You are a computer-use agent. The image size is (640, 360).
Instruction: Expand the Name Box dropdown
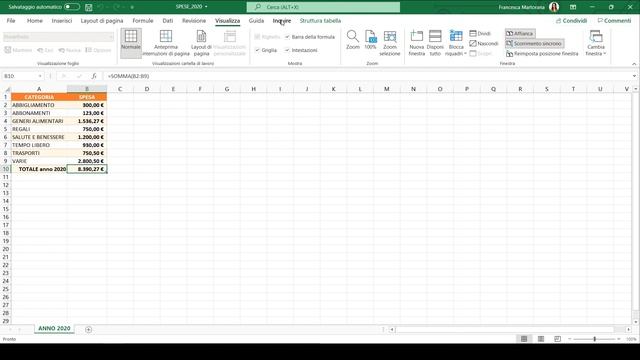[x=40, y=76]
